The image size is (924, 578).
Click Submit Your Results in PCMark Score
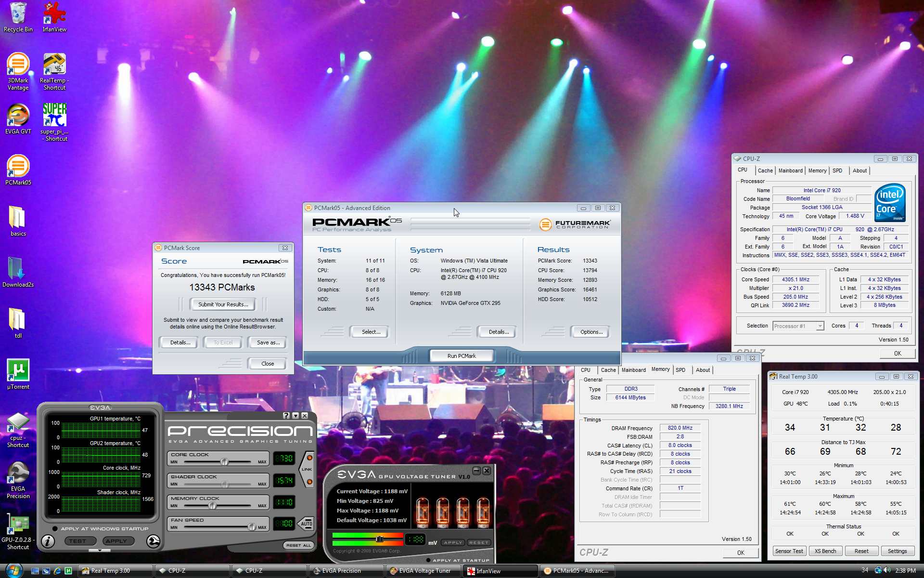(223, 304)
